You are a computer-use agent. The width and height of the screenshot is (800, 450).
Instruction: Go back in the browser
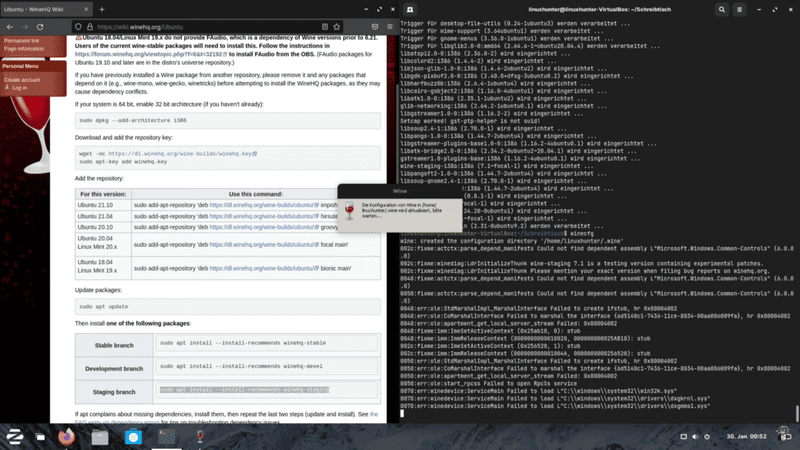(10, 27)
